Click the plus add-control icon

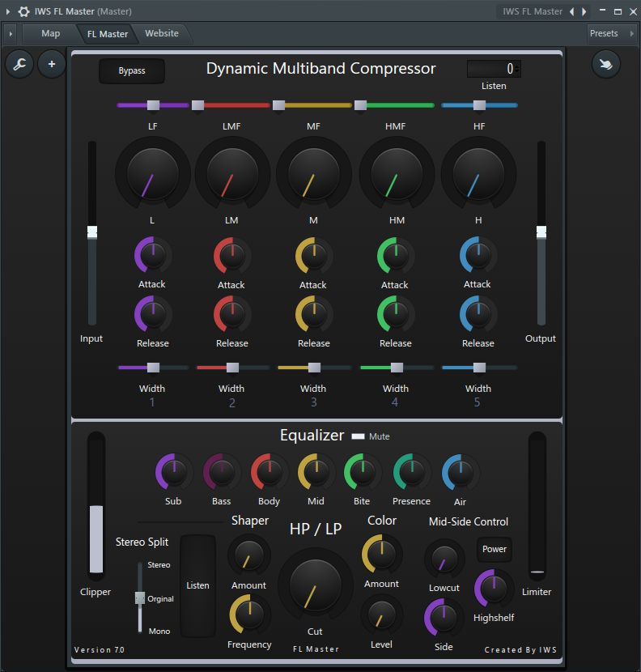click(x=52, y=64)
